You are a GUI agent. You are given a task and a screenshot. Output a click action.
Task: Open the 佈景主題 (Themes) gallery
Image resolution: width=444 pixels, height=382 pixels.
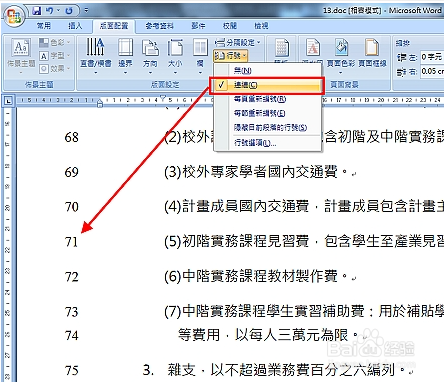21,55
